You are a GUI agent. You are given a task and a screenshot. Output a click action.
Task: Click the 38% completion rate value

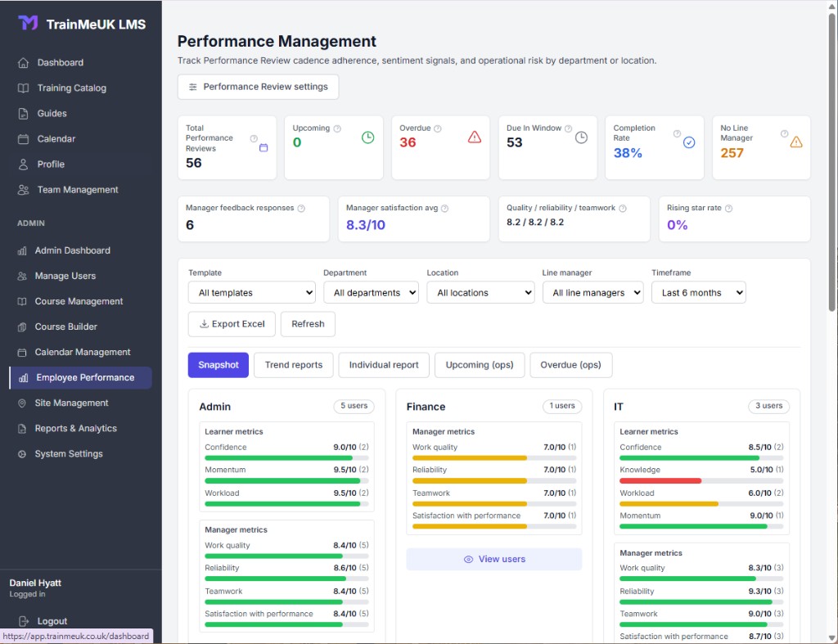628,153
